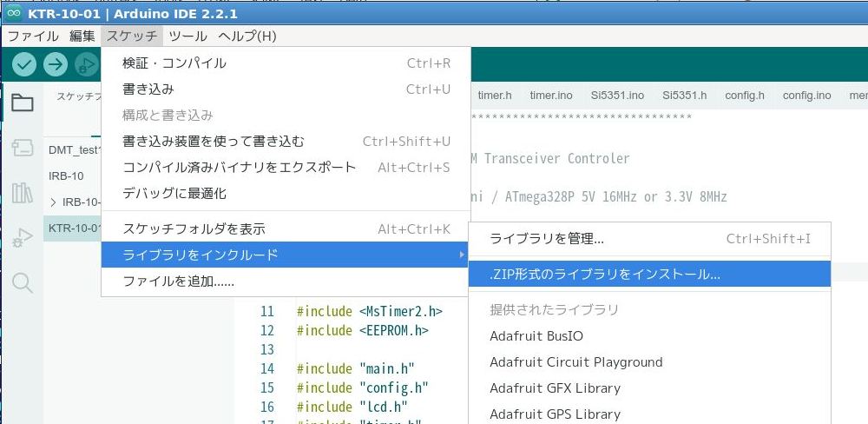Image resolution: width=868 pixels, height=424 pixels.
Task: Start the debugger with the Debug toolbar icon
Action: coord(87,64)
